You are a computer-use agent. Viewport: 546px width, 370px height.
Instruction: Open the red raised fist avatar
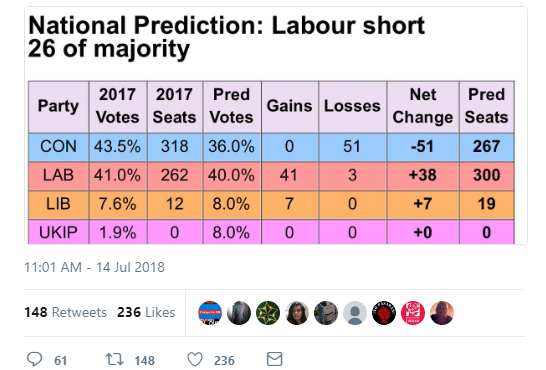point(384,313)
